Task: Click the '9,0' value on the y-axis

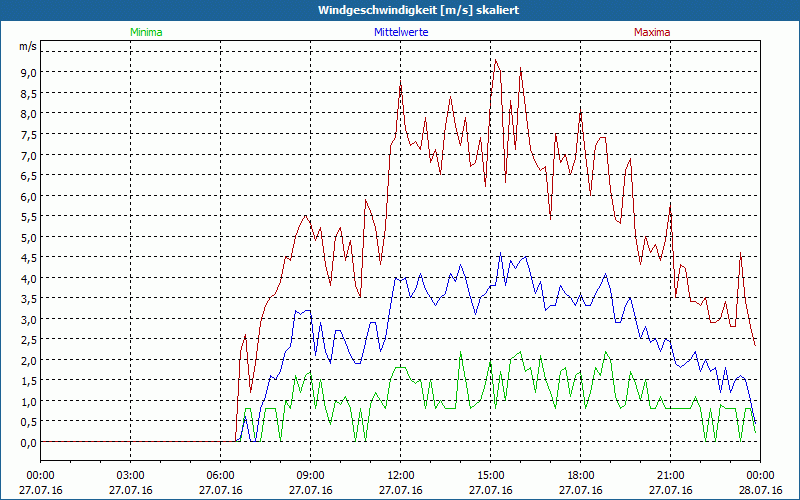Action: pyautogui.click(x=29, y=73)
